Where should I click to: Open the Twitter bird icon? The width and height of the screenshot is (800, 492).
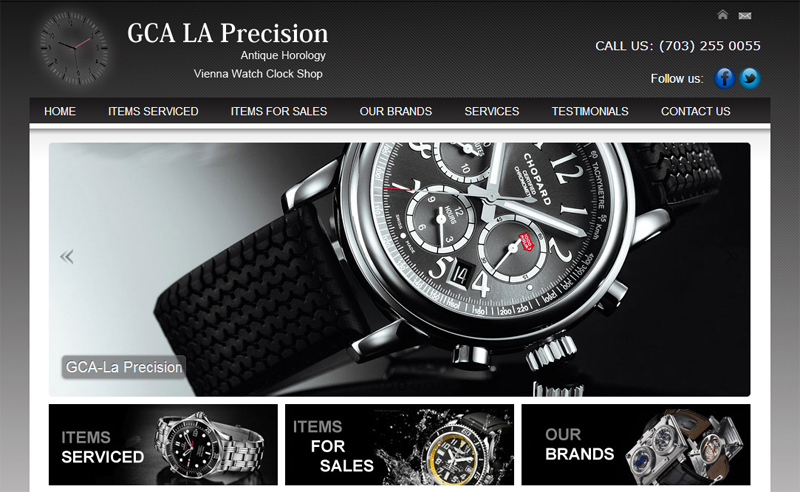point(749,78)
